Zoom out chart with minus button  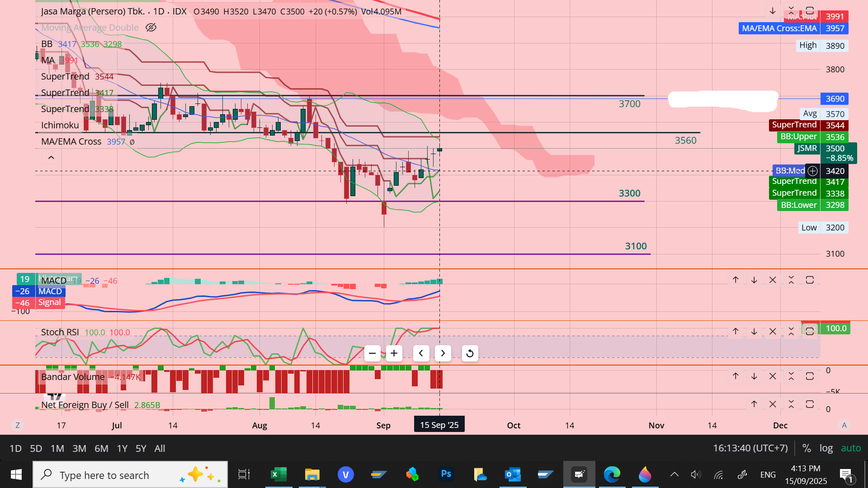click(x=373, y=353)
